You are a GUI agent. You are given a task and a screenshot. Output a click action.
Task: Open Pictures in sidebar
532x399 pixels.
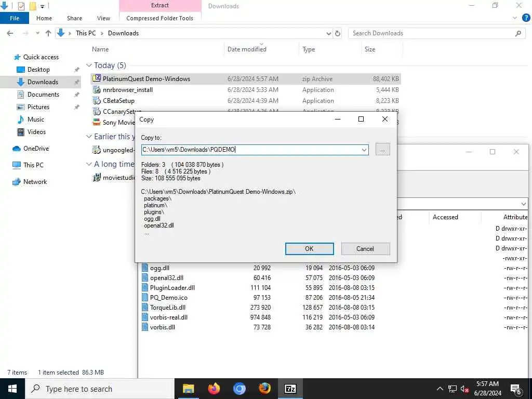point(38,107)
